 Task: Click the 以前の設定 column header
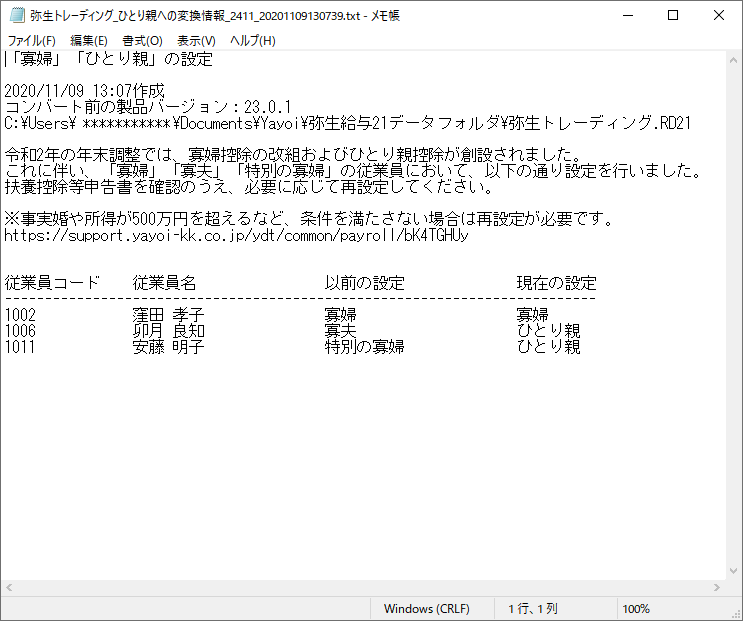coord(364,283)
